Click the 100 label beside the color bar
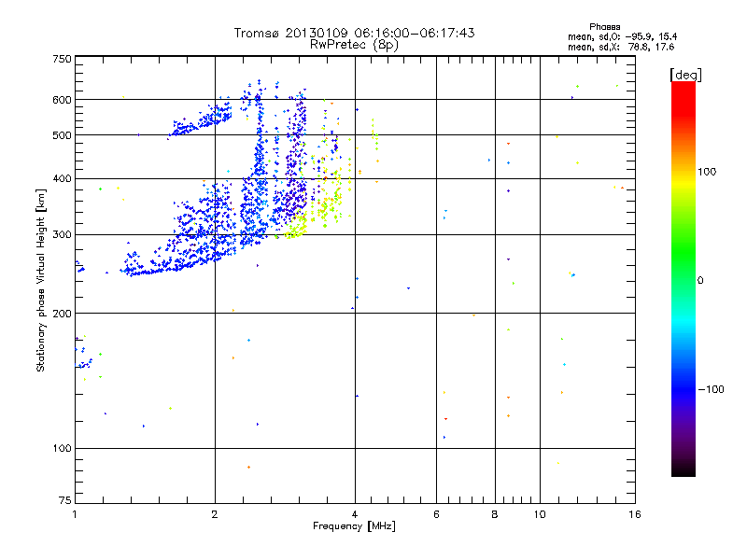Image resolution: width=747 pixels, height=560 pixels. 707,172
